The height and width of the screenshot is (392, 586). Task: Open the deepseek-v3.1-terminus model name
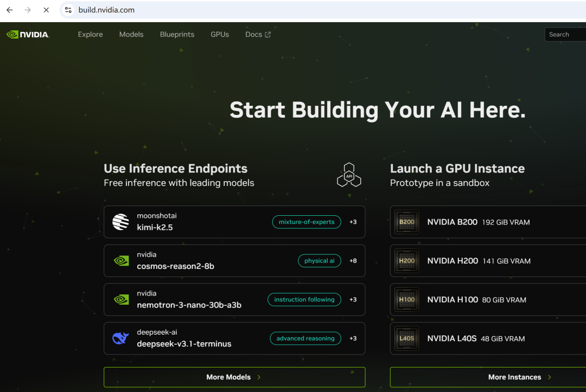tap(184, 344)
